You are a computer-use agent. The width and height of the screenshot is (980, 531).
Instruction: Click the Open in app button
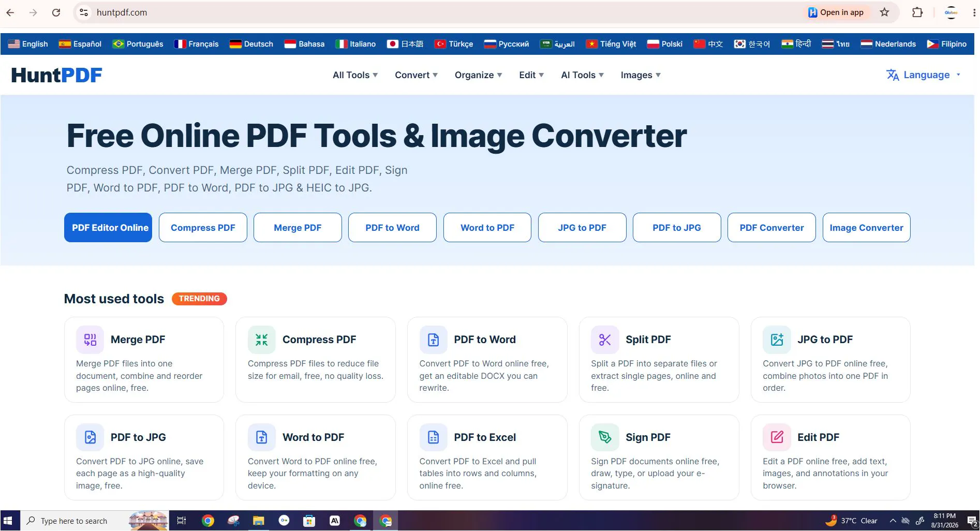836,12
